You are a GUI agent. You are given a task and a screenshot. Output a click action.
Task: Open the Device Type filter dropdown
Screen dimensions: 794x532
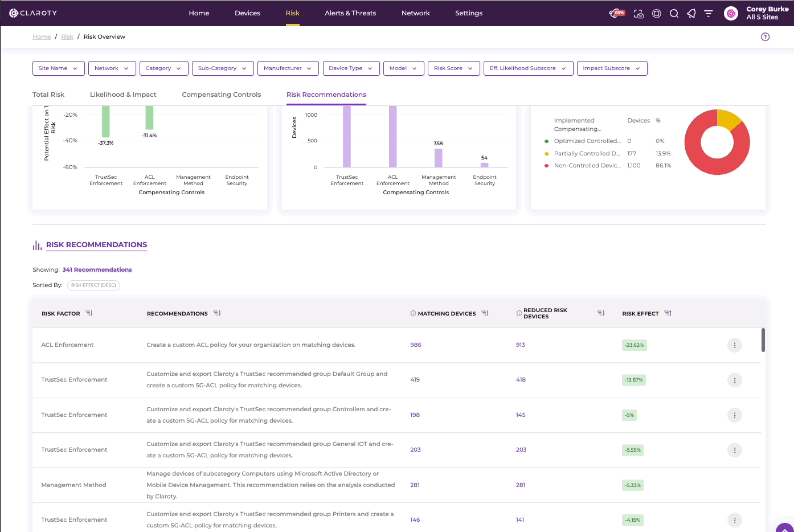coord(351,68)
